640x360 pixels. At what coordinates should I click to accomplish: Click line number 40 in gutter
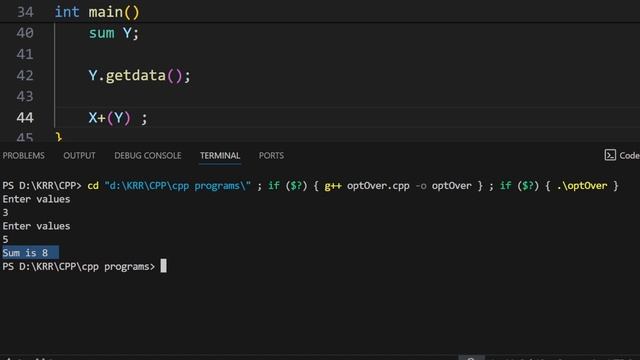[x=25, y=33]
